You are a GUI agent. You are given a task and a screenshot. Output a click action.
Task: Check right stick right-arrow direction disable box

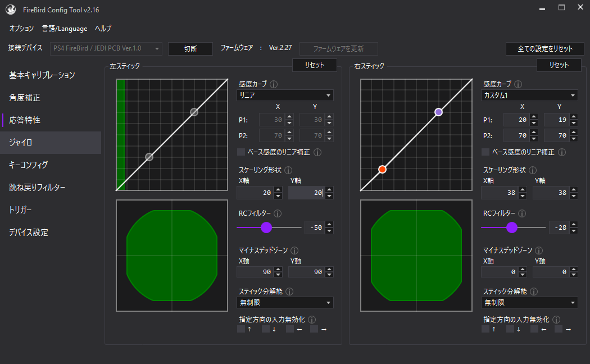559,329
